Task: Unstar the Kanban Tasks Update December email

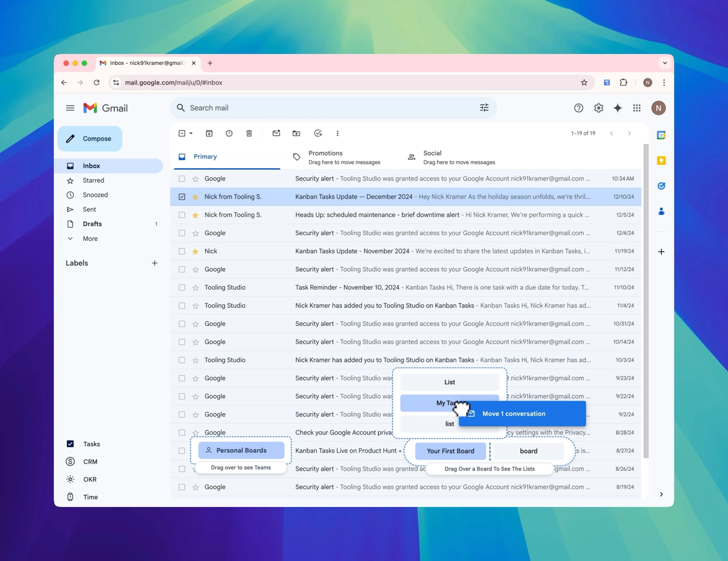Action: pyautogui.click(x=196, y=197)
